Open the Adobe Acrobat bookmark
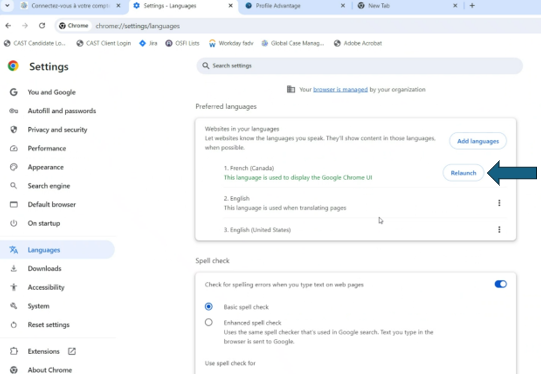Screen dimensions: 541x374 358,43
